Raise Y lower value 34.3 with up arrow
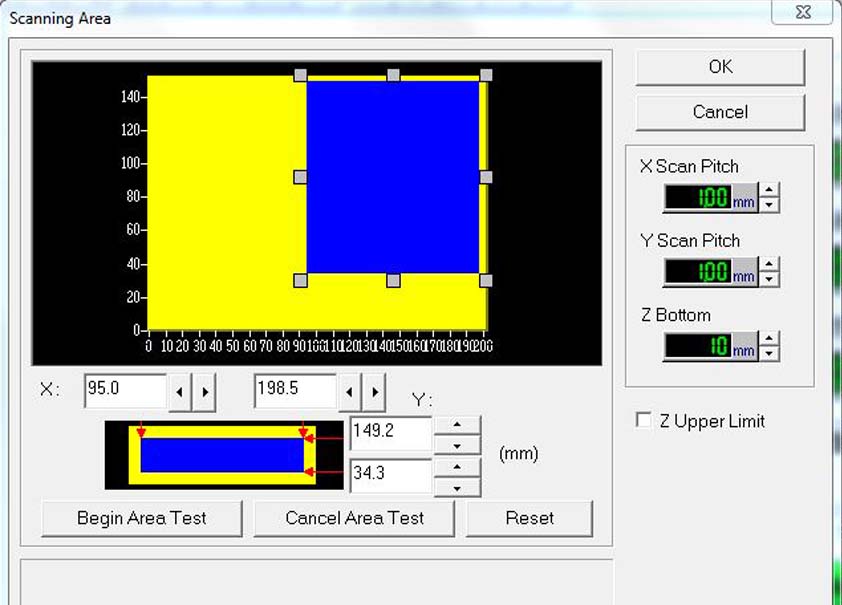 pos(457,467)
